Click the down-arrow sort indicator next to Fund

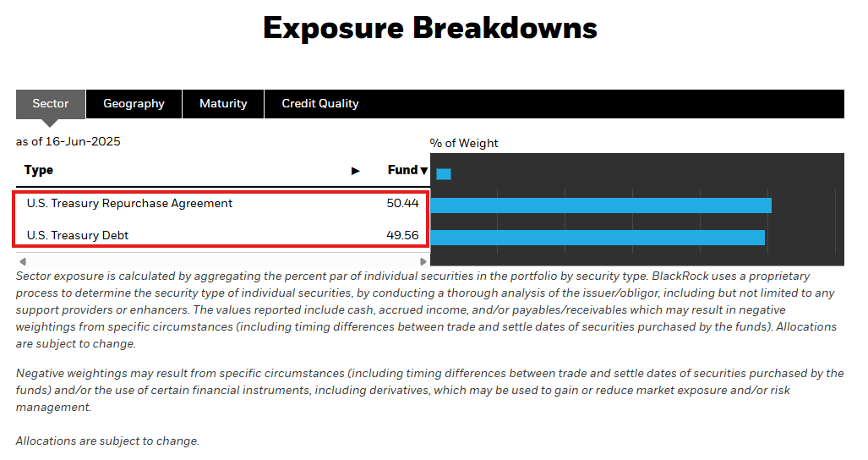[x=424, y=171]
